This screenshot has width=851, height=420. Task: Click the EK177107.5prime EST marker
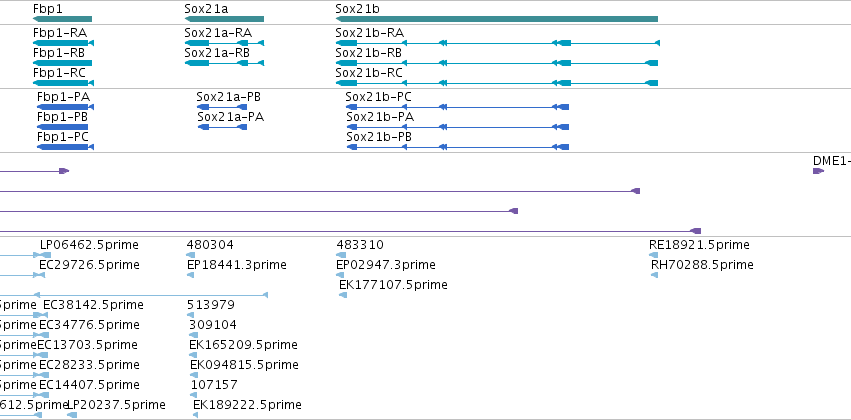pyautogui.click(x=343, y=295)
